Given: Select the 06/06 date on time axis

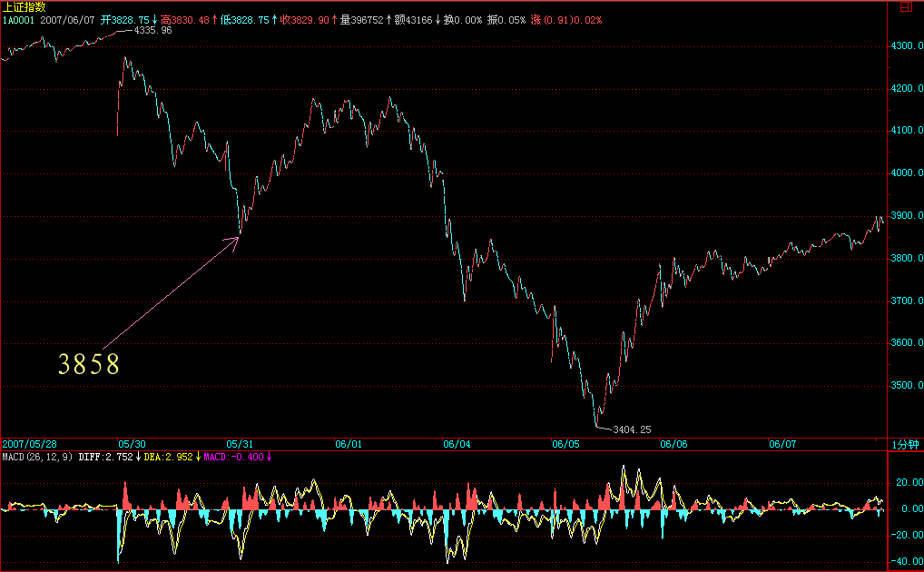Looking at the screenshot, I should tap(673, 444).
